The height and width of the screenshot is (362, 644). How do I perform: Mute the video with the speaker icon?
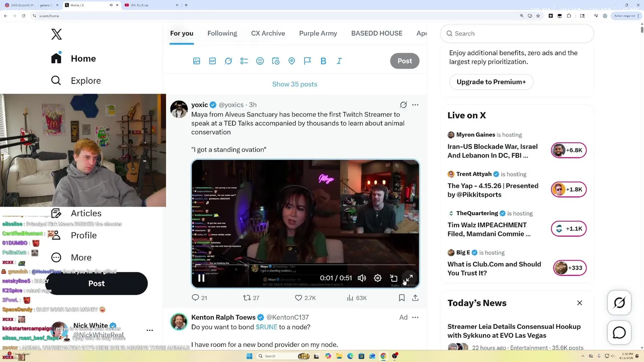(362, 278)
